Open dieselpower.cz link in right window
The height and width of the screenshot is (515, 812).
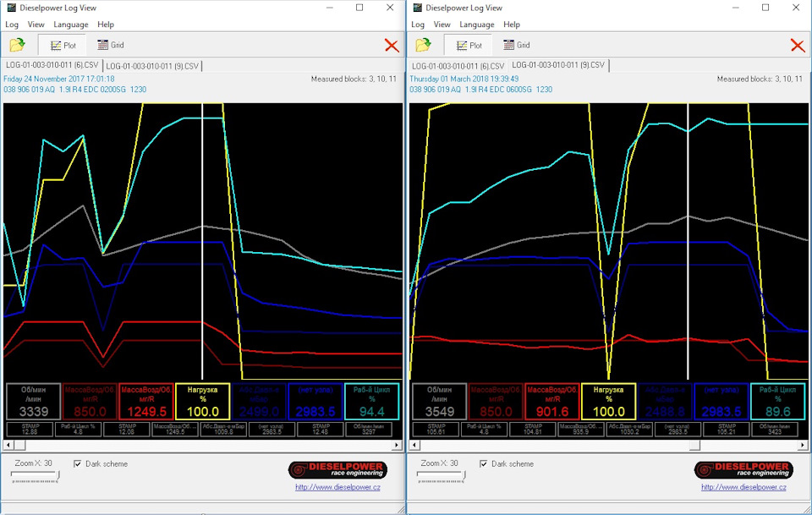[743, 487]
